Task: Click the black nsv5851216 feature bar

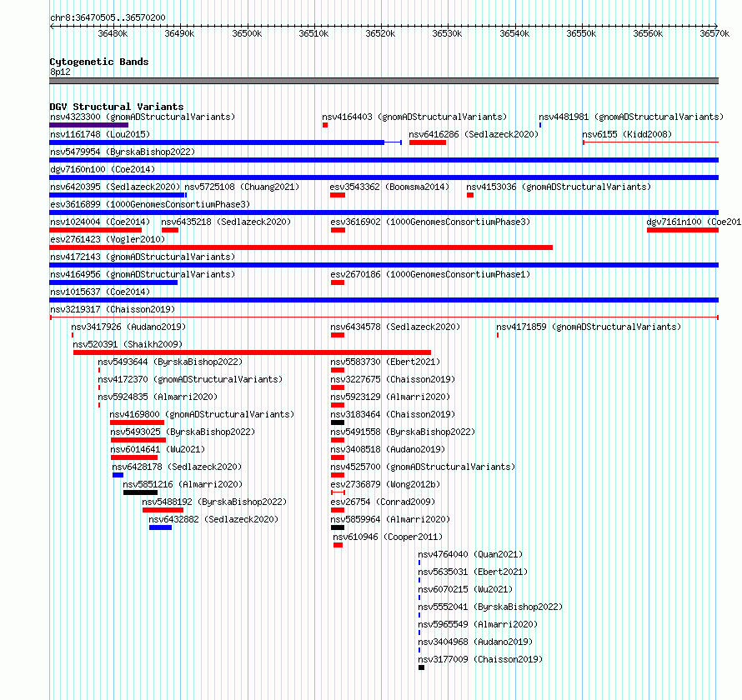Action: 141,492
